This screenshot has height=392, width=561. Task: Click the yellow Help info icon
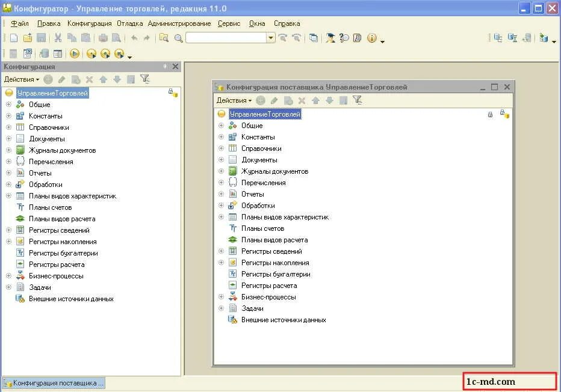(x=372, y=38)
